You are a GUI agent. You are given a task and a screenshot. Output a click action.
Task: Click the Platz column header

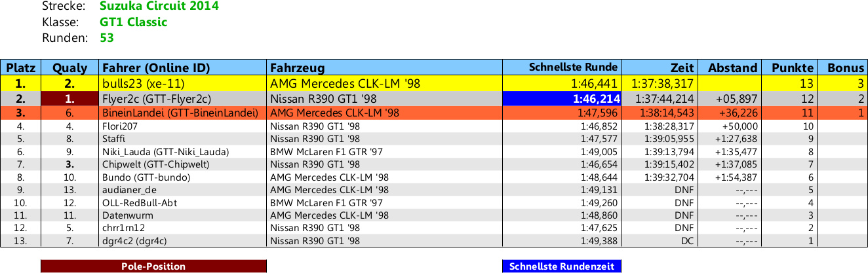coord(20,67)
